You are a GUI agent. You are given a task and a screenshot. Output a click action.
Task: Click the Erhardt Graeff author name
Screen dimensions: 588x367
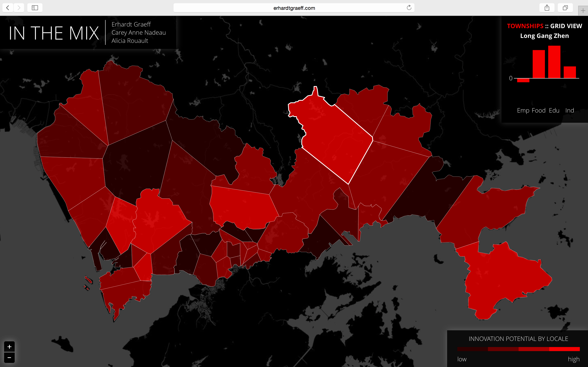(x=131, y=24)
